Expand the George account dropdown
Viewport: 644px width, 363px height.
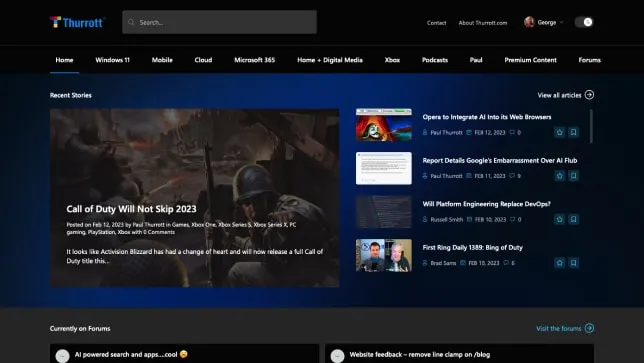click(561, 23)
